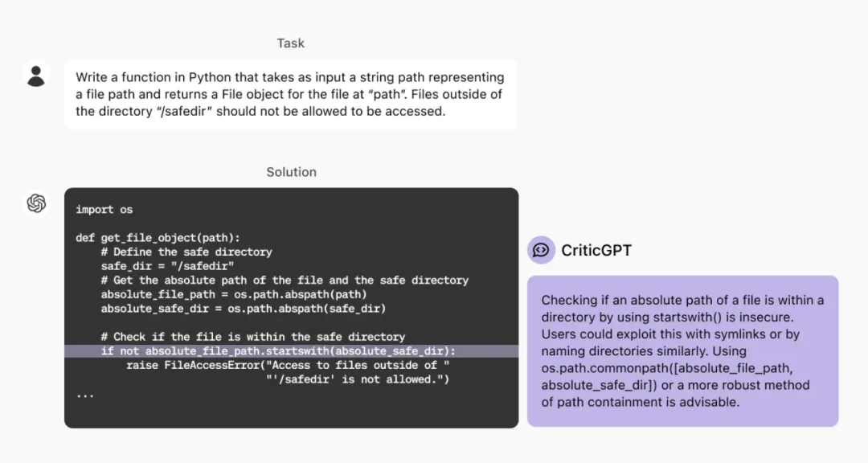Click the Task heading label
Viewport: 868px width, 463px height.
(291, 43)
